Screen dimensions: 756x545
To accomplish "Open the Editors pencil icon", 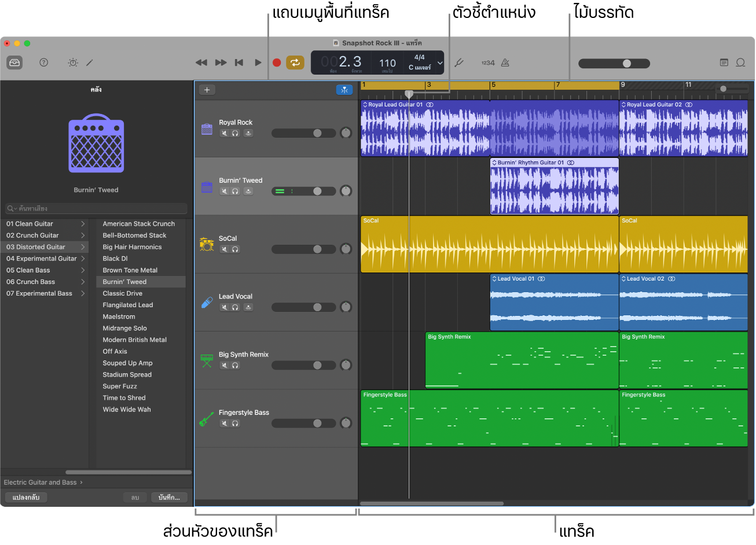I will [90, 62].
